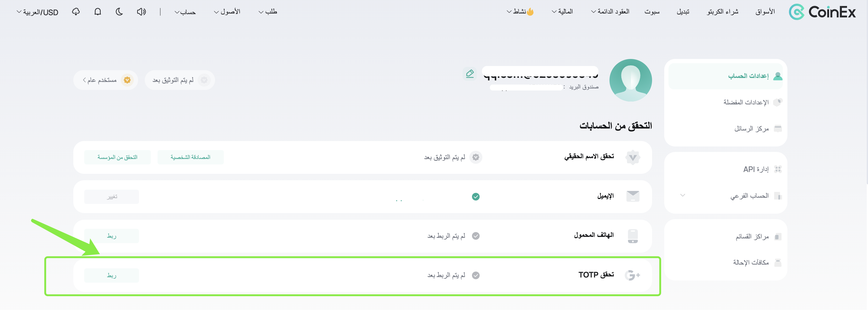
Task: Open the مستخدم عام user level badge
Action: pyautogui.click(x=106, y=80)
